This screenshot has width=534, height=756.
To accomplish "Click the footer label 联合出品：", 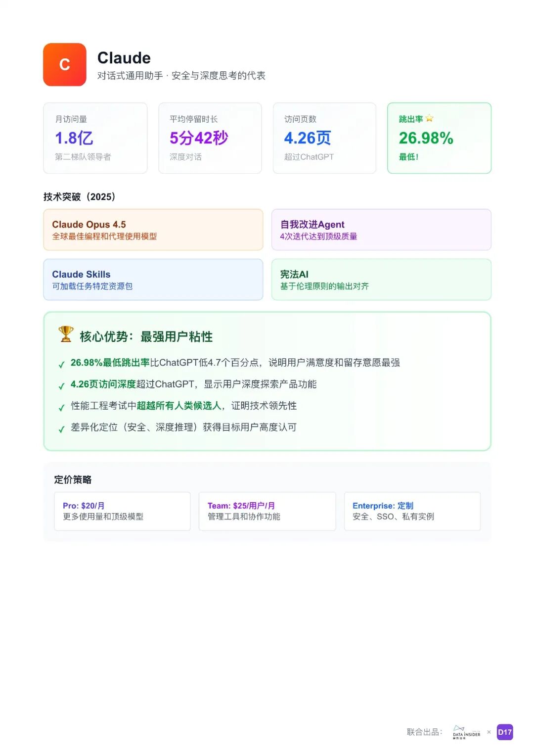I will point(425,732).
